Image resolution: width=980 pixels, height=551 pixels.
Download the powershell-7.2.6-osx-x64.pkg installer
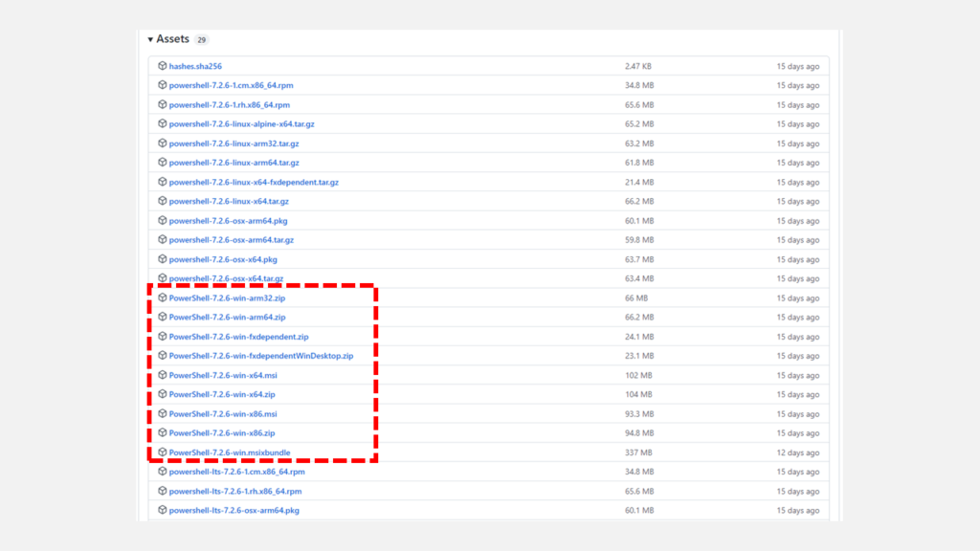(223, 259)
